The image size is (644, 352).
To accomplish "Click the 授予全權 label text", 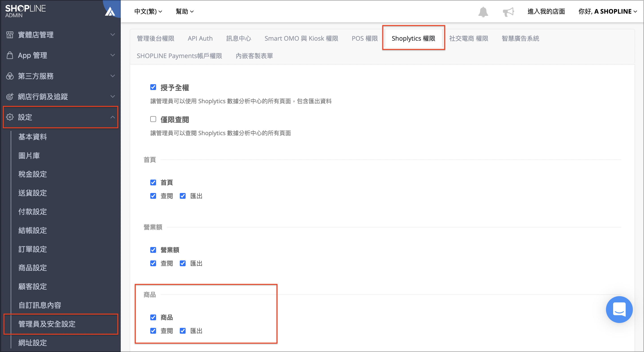I will 175,88.
